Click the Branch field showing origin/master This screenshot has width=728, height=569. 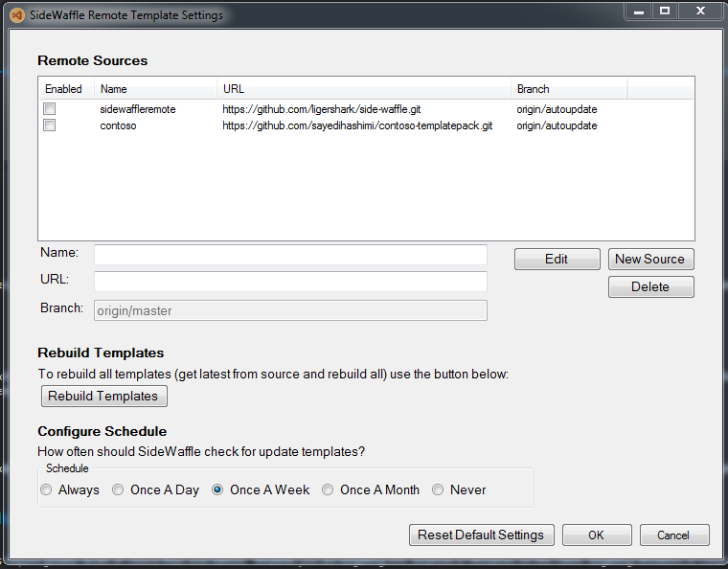pos(290,310)
